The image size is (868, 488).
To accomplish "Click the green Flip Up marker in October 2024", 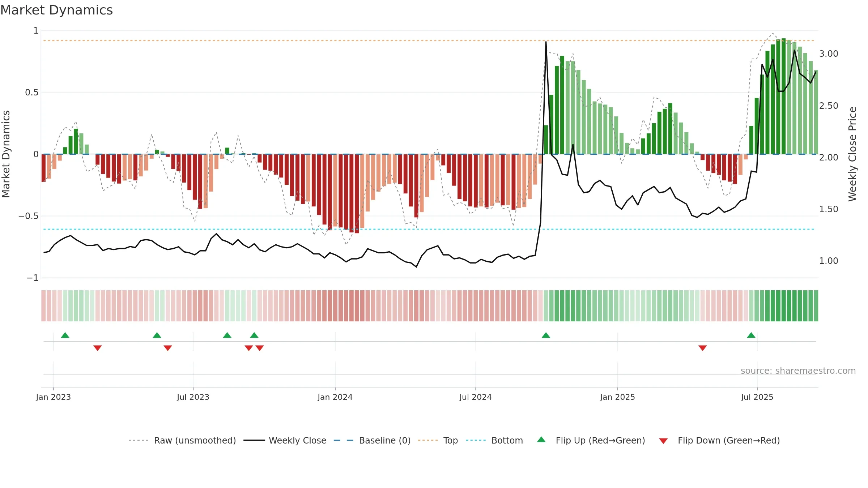I will (546, 335).
